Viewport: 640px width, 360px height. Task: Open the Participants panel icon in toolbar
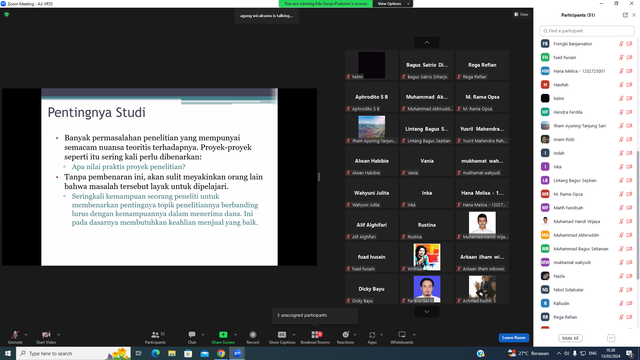pos(155,335)
